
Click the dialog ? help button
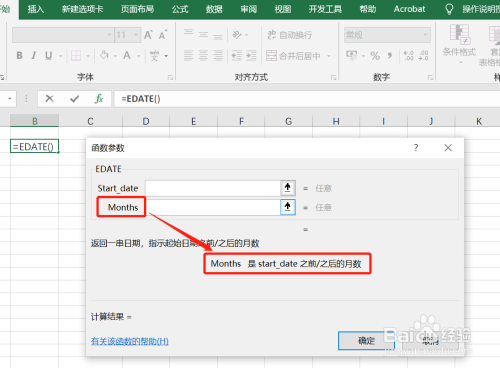tap(416, 148)
